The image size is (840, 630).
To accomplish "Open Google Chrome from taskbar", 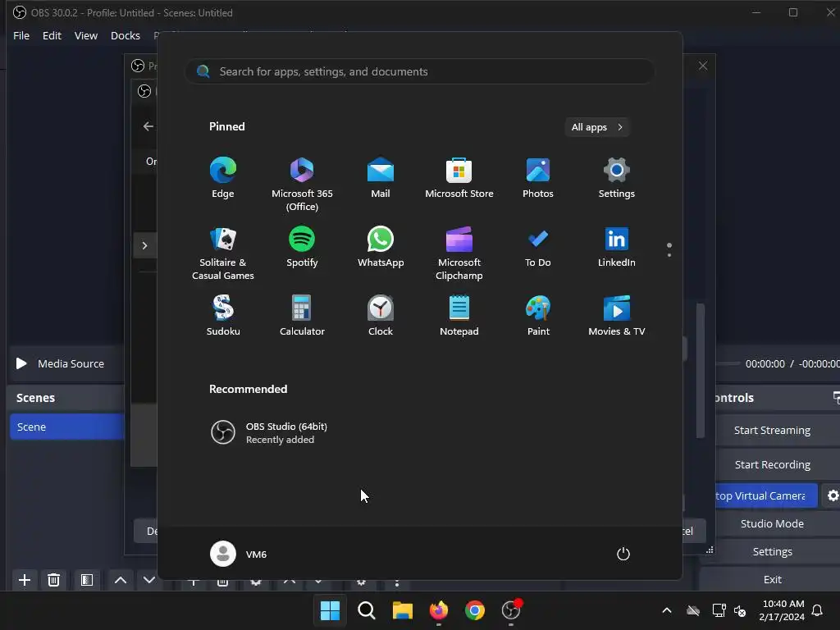I will pos(475,610).
